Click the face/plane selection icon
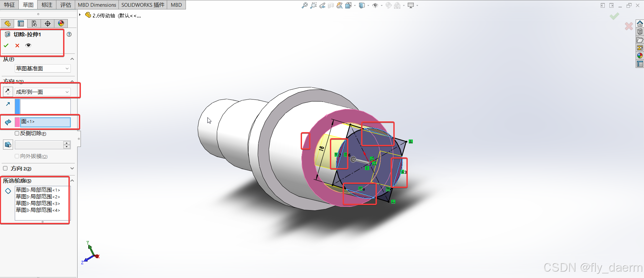644x278 pixels. [8, 122]
